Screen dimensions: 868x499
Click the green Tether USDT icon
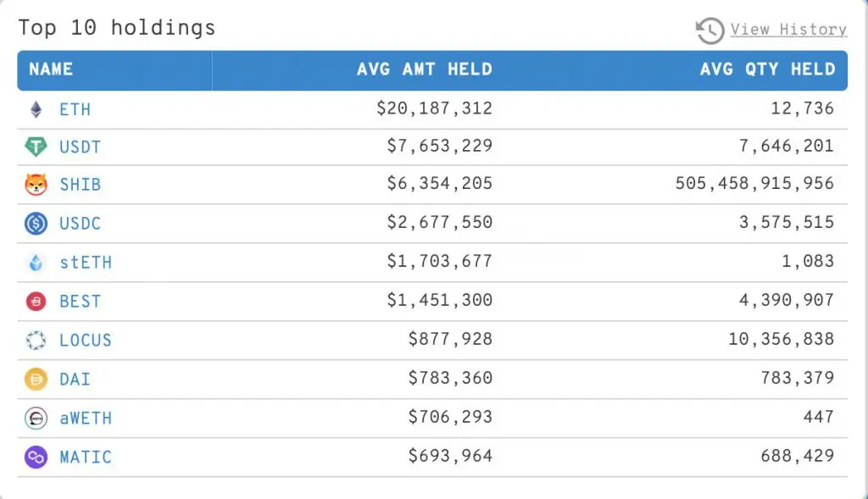coord(36,147)
